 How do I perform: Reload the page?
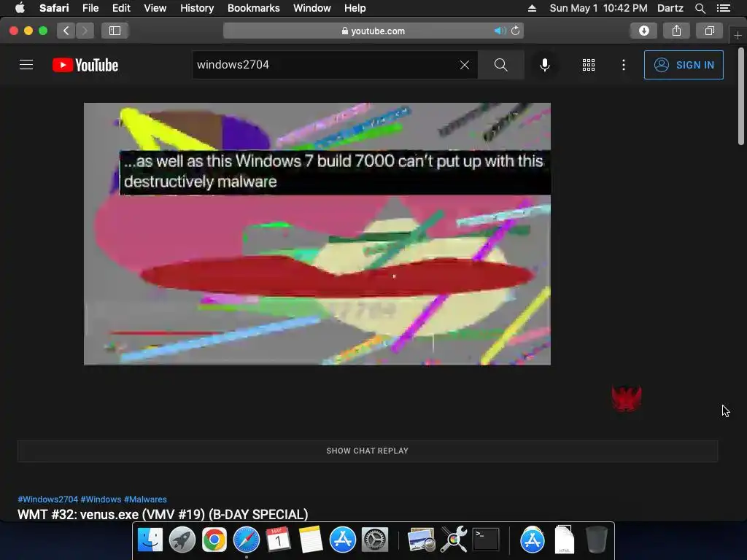(516, 31)
